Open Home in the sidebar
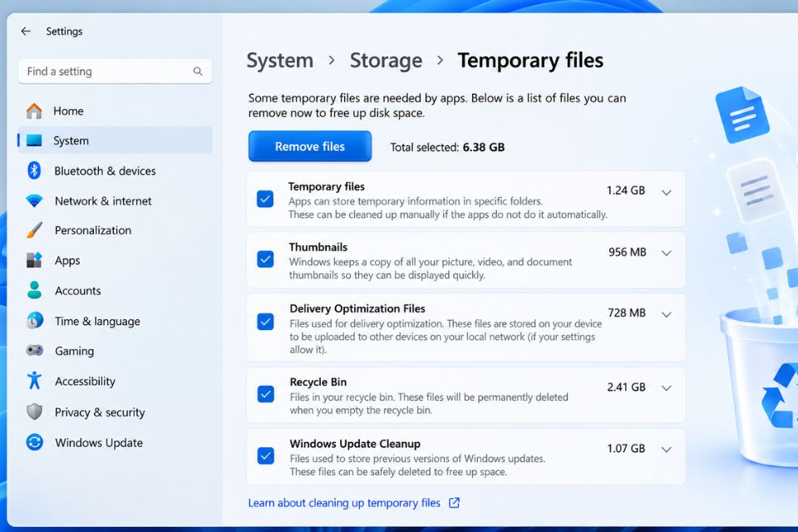The image size is (798, 532). pyautogui.click(x=115, y=111)
